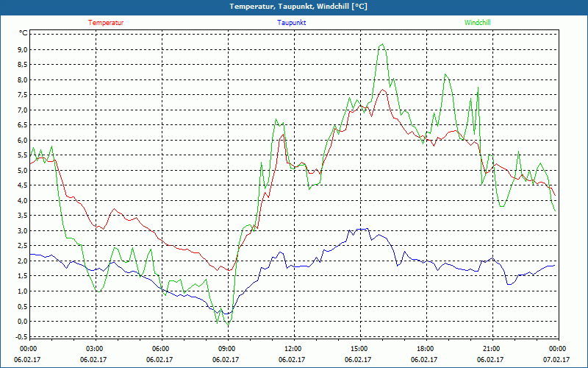Image resolution: width=588 pixels, height=368 pixels.
Task: Click the 07.02.17 date label
Action: (556, 359)
